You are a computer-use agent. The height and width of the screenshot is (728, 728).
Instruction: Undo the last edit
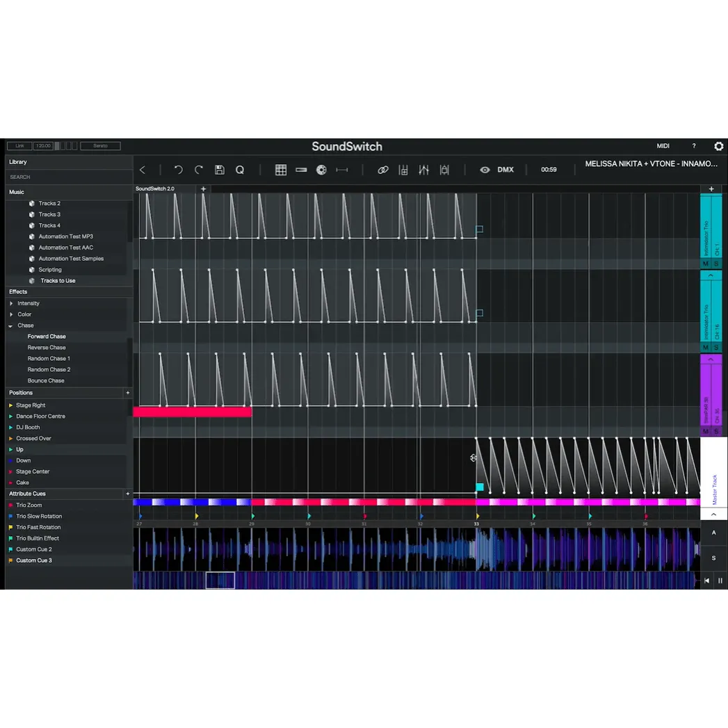(x=178, y=170)
